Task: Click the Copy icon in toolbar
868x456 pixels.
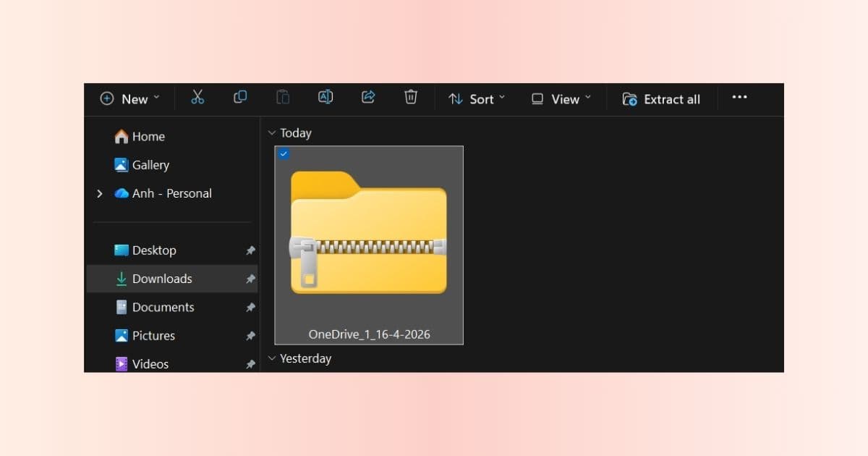Action: pyautogui.click(x=240, y=98)
